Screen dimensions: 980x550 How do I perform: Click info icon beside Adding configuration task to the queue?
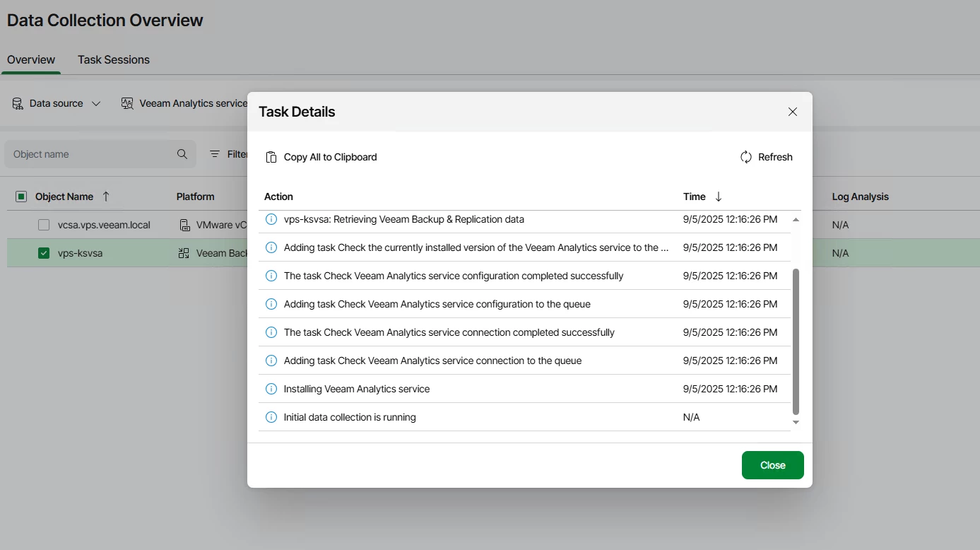click(271, 304)
